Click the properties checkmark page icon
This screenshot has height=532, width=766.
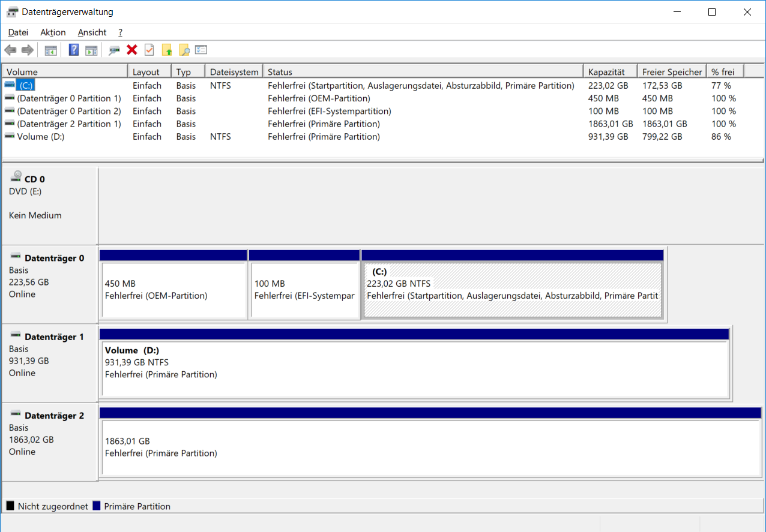[149, 50]
